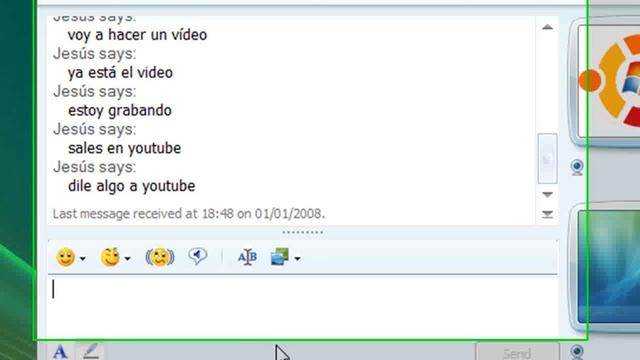
Task: Click your own display picture
Action: [609, 266]
